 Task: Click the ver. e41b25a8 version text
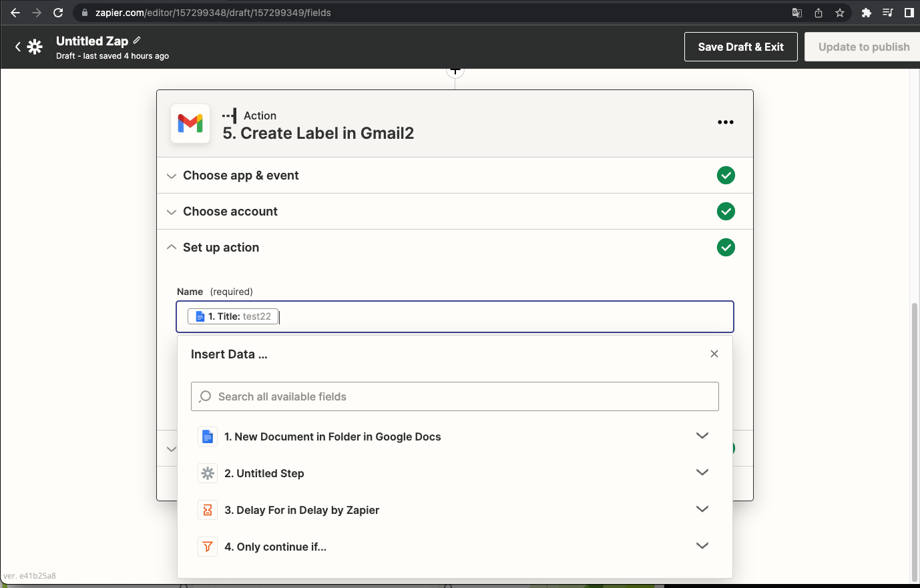[29, 575]
